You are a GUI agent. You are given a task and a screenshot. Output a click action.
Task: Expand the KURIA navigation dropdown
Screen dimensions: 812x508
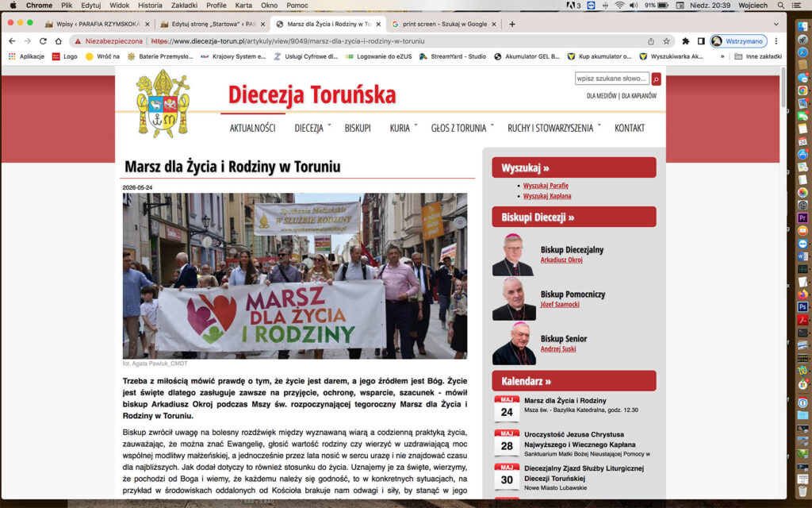coord(404,128)
